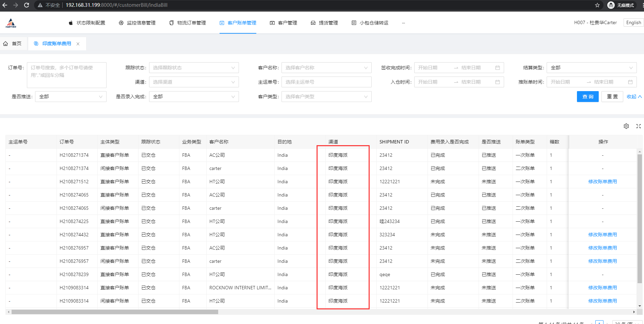The image size is (644, 324).
Task: Click the company logo icon
Action: click(11, 23)
